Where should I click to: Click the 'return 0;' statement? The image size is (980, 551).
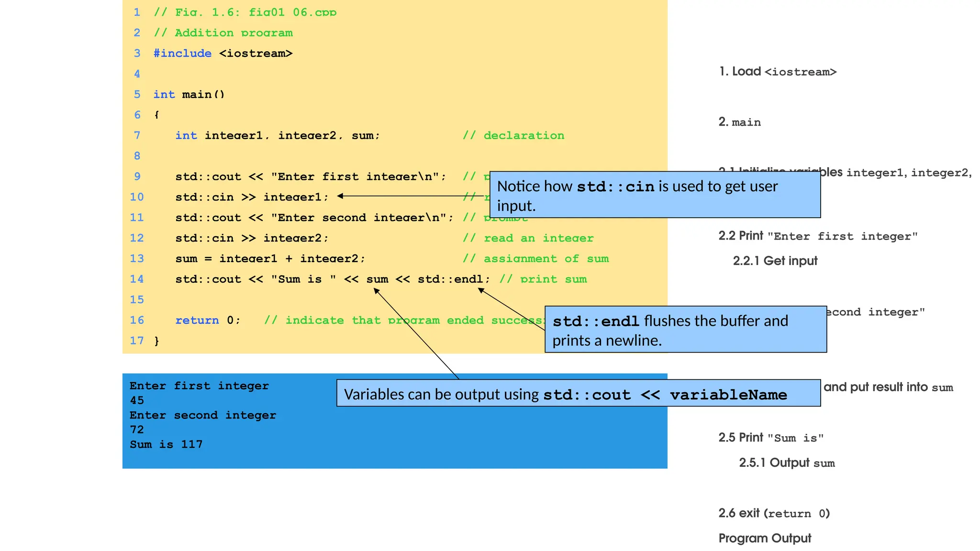point(208,320)
